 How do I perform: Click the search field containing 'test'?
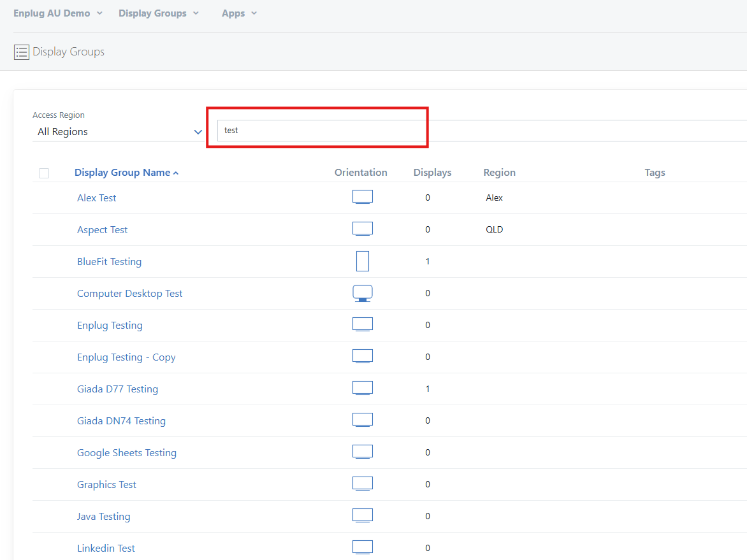[319, 131]
